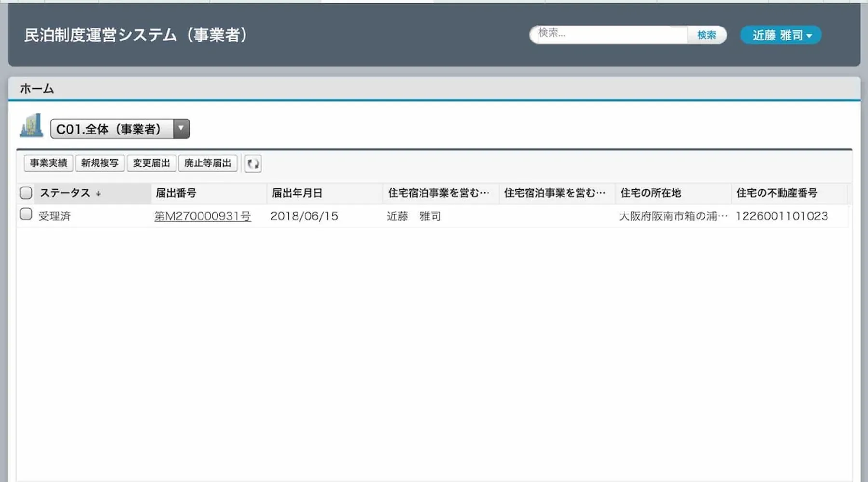Check the box for the 受理済 row
The width and height of the screenshot is (868, 482).
point(26,214)
